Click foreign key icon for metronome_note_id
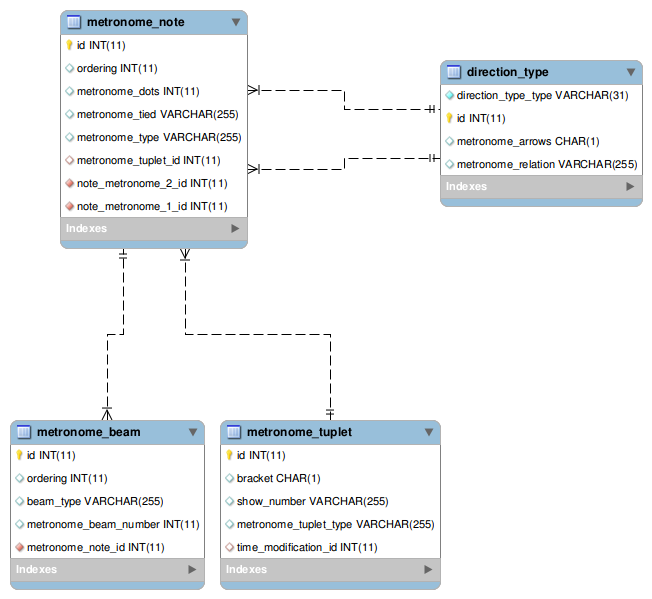Screen dimensions: 652x599 pyautogui.click(x=19, y=547)
